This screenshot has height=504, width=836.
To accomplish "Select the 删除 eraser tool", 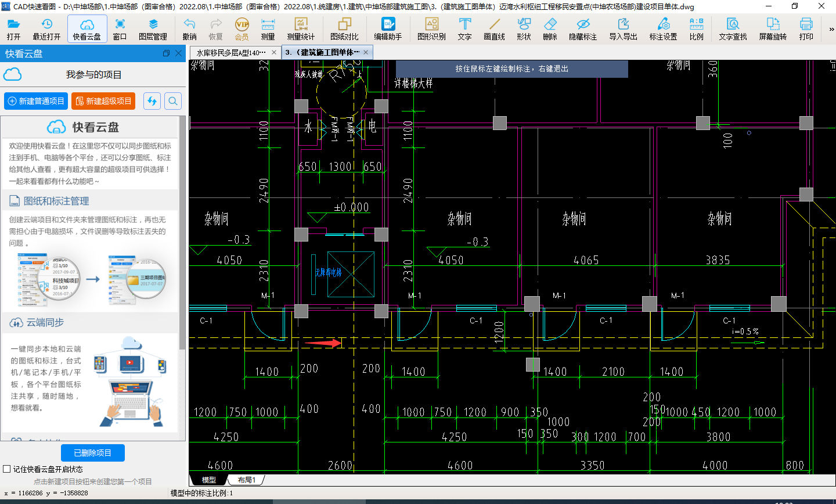I will pos(550,28).
